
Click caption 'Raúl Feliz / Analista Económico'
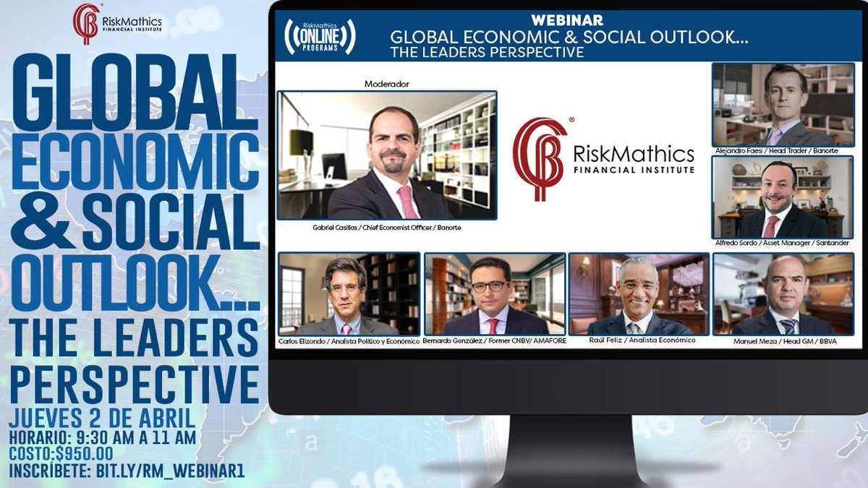[642, 340]
